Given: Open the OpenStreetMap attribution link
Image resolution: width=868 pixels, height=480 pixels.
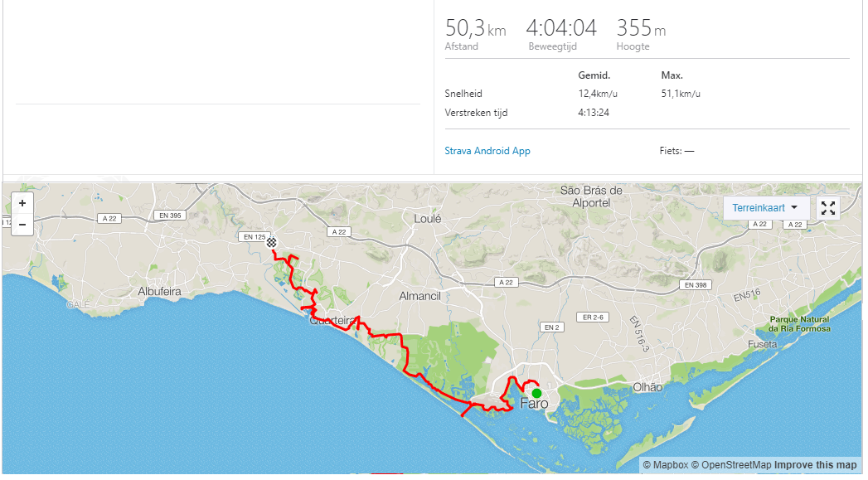Looking at the screenshot, I should [x=730, y=465].
